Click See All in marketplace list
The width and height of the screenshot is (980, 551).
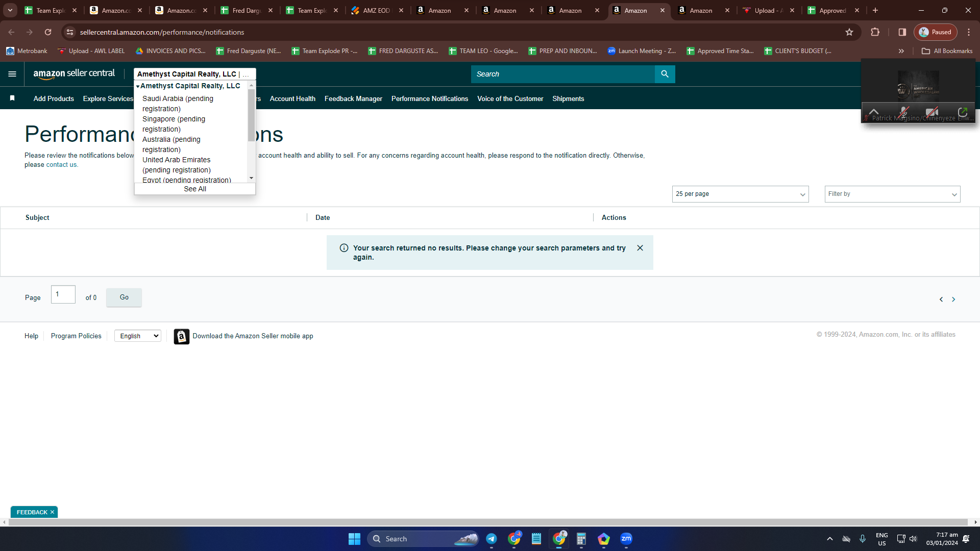195,189
